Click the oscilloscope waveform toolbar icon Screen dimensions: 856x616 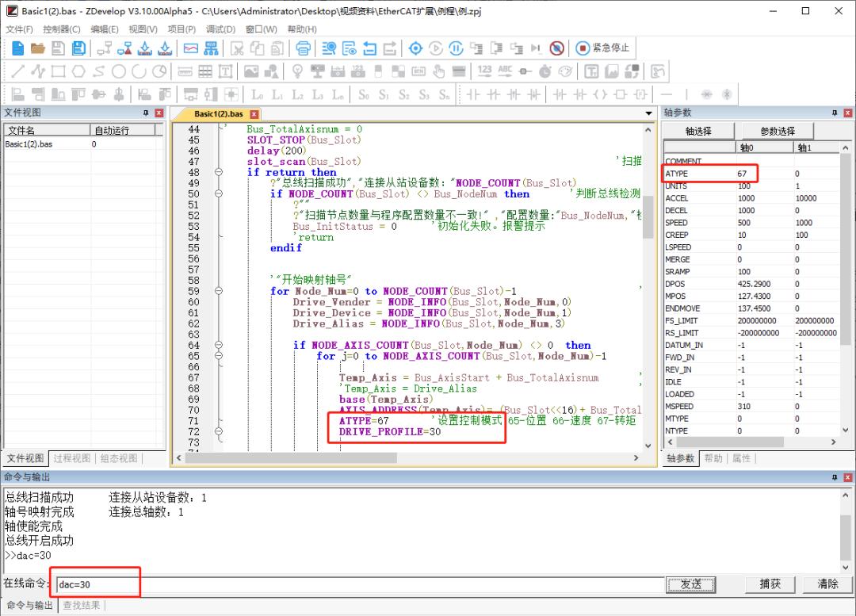[190, 48]
